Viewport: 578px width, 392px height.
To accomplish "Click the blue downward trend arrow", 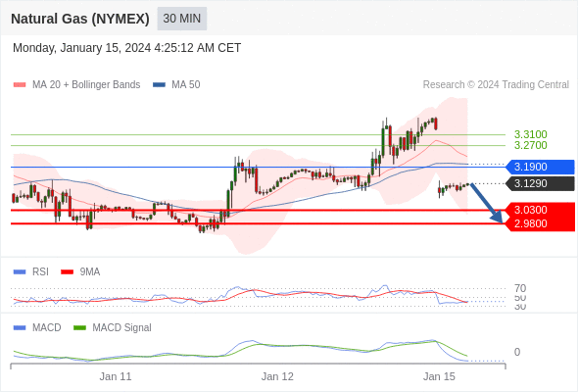I will [487, 203].
